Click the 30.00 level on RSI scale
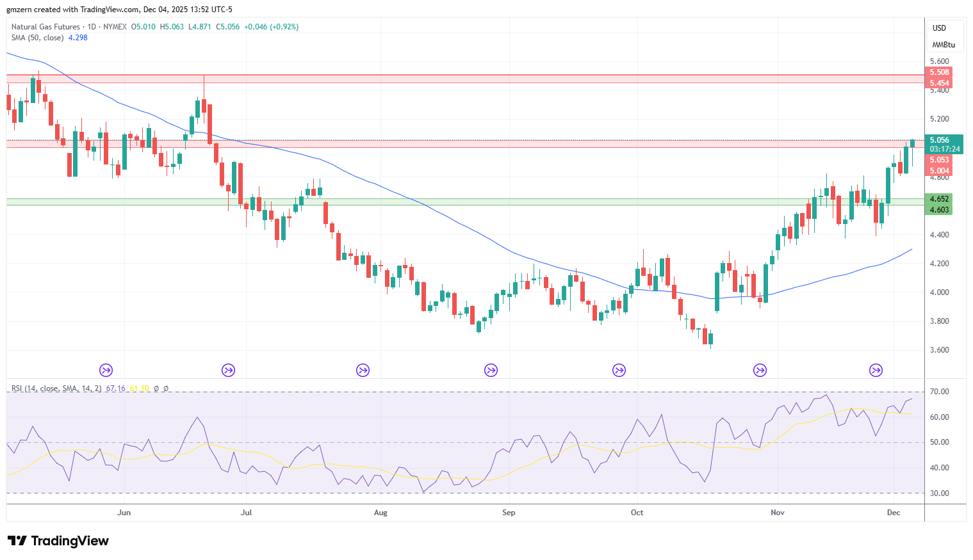The height and width of the screenshot is (560, 973). pyautogui.click(x=940, y=493)
